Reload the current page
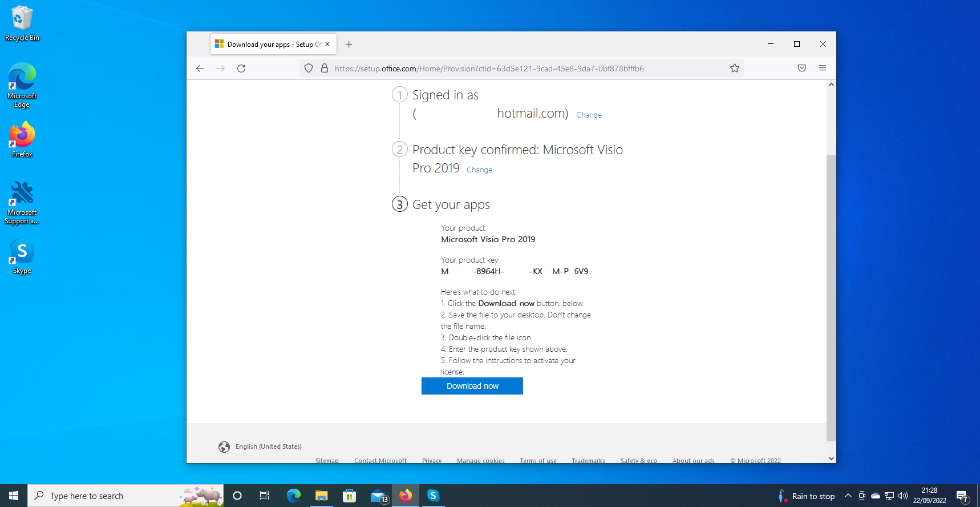980x507 pixels. 241,69
